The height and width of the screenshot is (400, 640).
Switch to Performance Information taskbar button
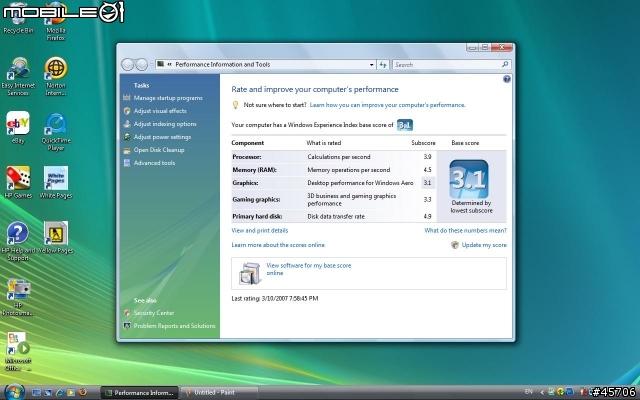tap(139, 393)
